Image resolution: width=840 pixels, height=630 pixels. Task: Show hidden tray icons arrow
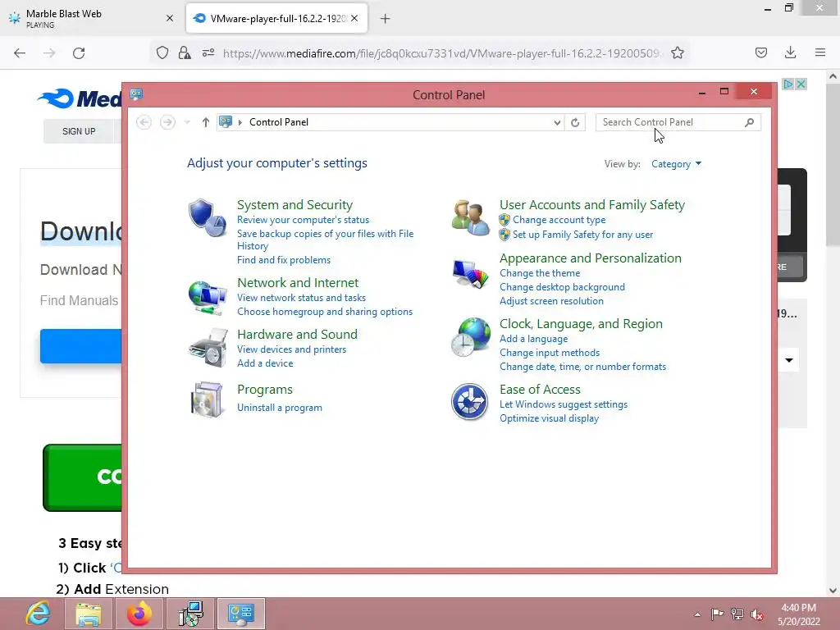click(697, 614)
